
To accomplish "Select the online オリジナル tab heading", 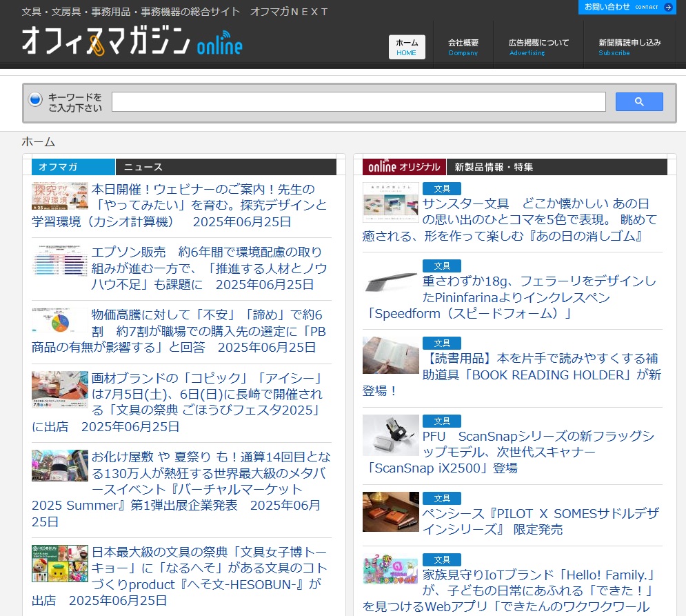I will (404, 167).
